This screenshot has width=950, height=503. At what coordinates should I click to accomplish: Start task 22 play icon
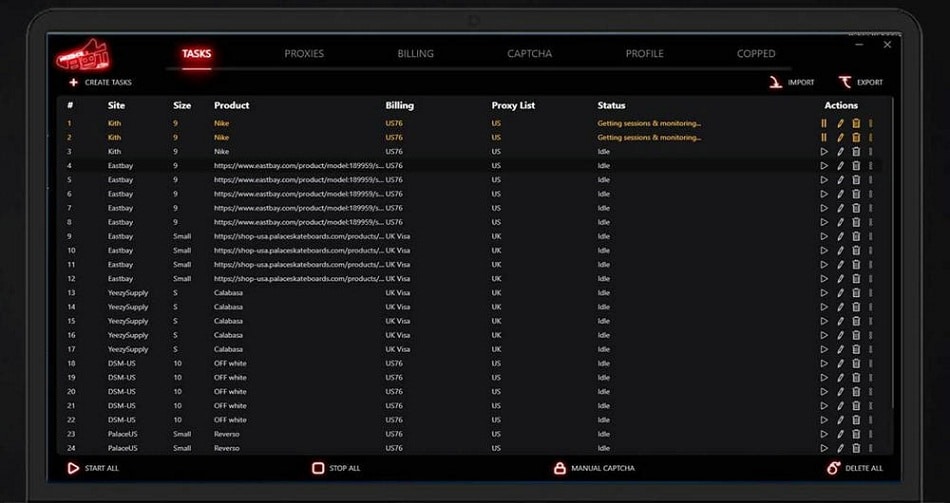823,420
